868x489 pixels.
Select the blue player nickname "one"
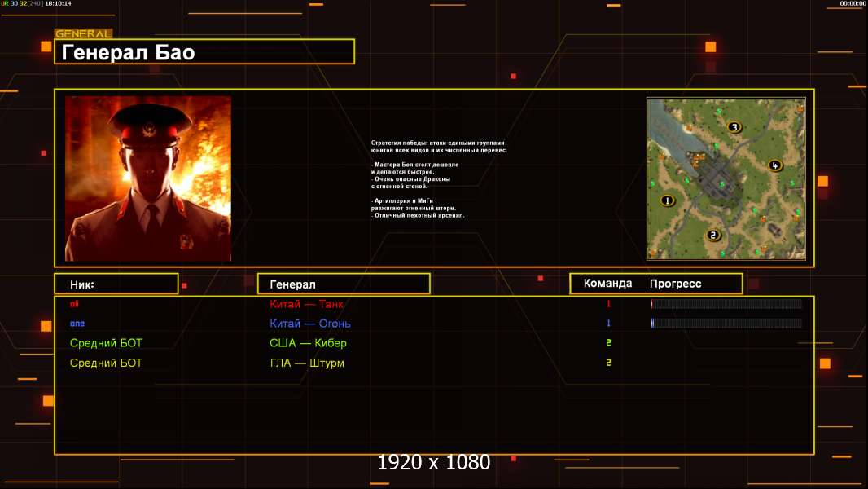coord(77,324)
